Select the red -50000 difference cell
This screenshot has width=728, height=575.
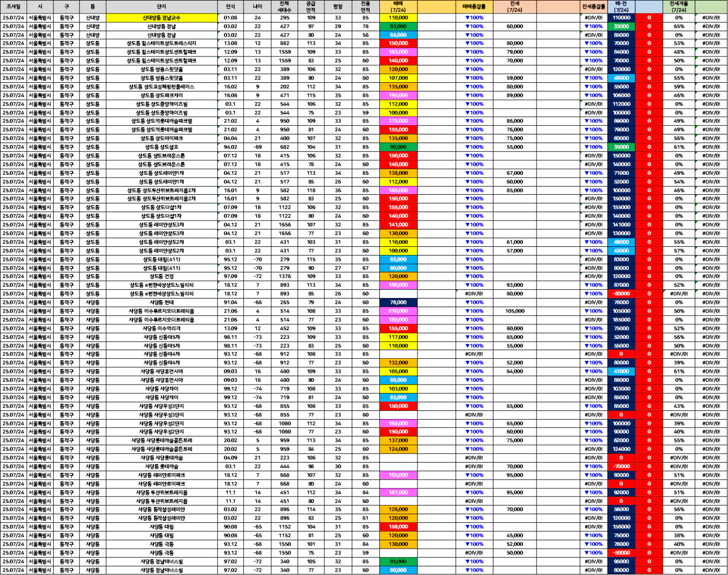(621, 553)
